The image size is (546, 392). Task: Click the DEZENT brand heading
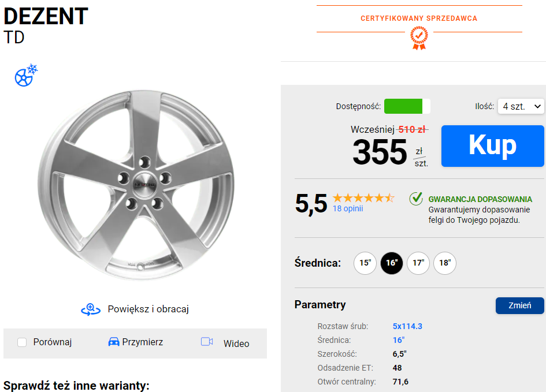(46, 16)
